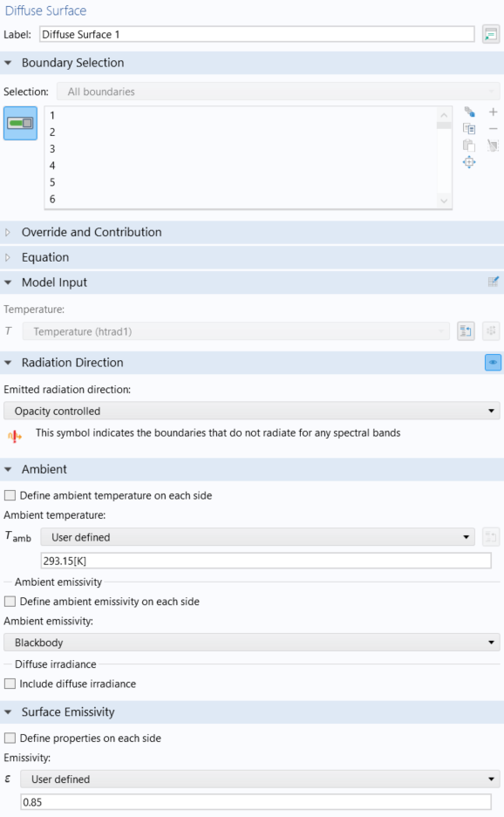Open the Opacity controlled direction dropdown

tap(252, 411)
